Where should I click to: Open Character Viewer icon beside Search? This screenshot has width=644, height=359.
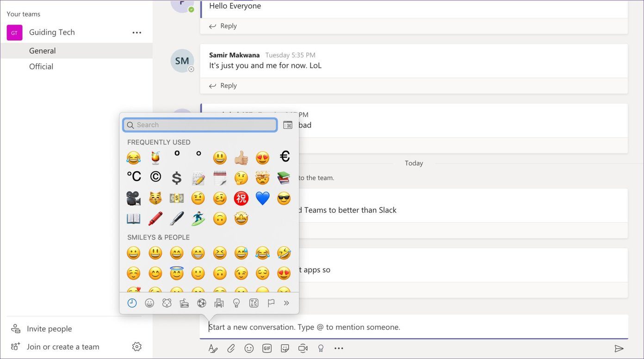click(x=288, y=125)
